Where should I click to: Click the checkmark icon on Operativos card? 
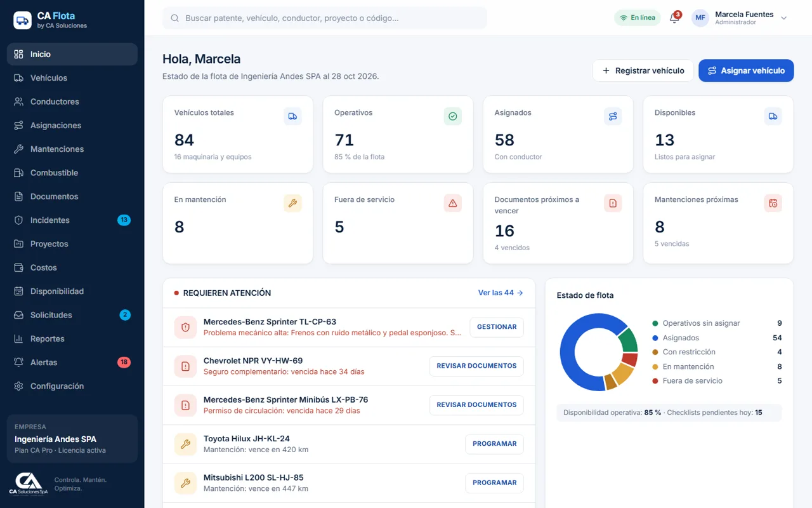[x=453, y=116]
